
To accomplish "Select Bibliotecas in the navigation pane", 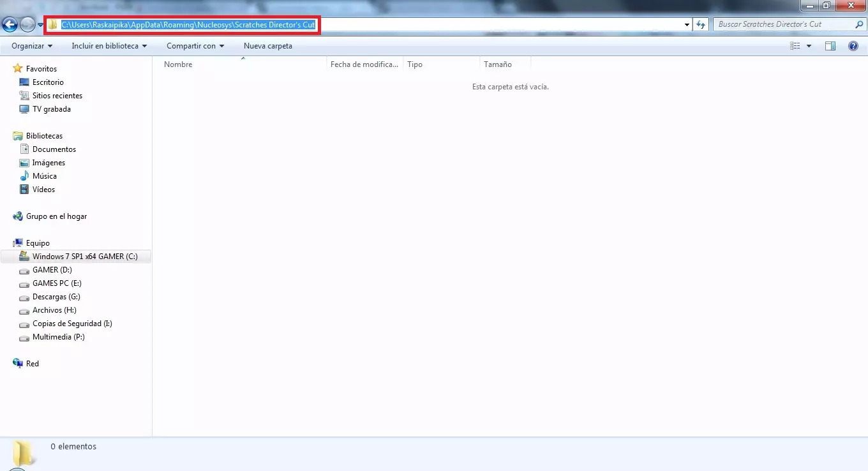I will pyautogui.click(x=44, y=136).
